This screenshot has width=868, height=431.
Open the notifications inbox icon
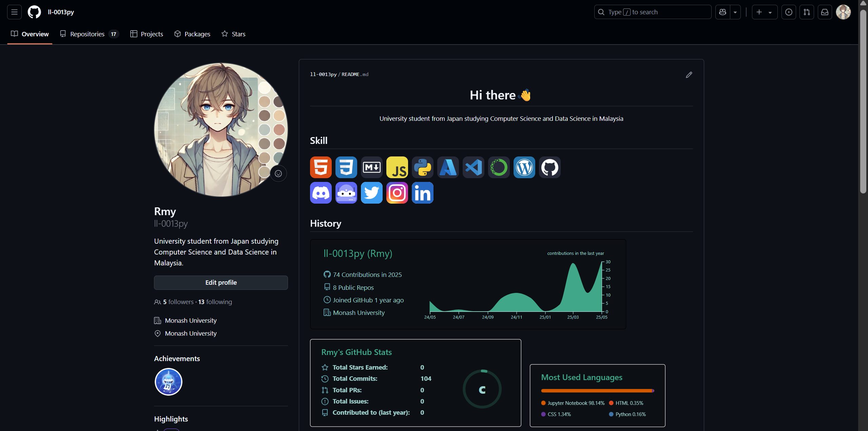(825, 12)
